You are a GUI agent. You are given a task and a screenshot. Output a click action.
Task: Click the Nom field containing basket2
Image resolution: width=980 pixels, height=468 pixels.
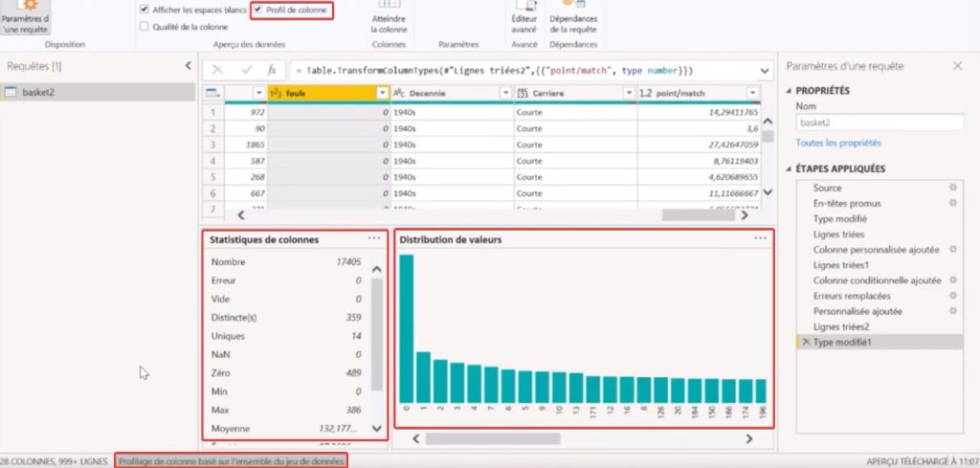coord(880,123)
